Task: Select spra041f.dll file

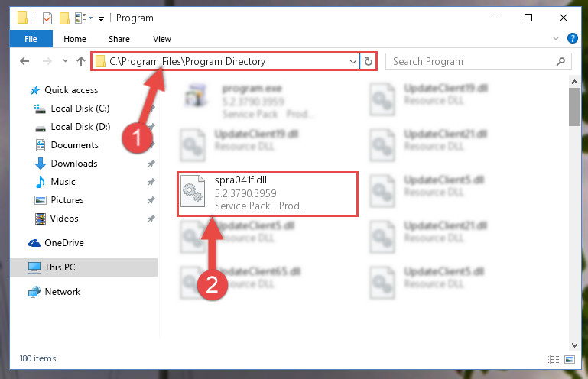Action: click(268, 193)
